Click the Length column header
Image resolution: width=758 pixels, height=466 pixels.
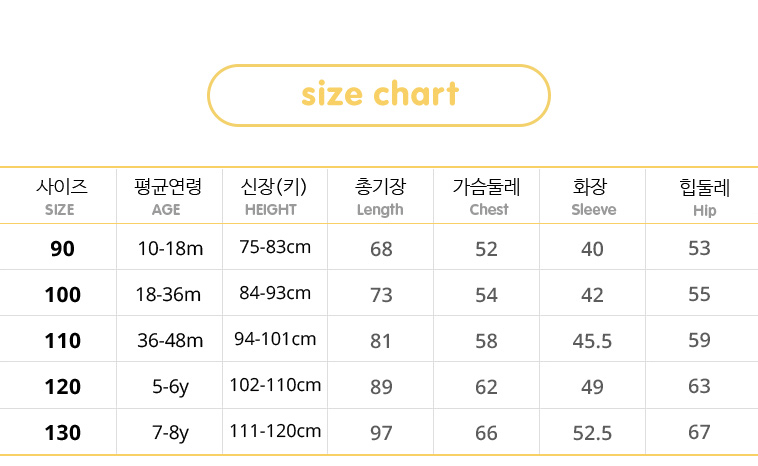point(380,197)
